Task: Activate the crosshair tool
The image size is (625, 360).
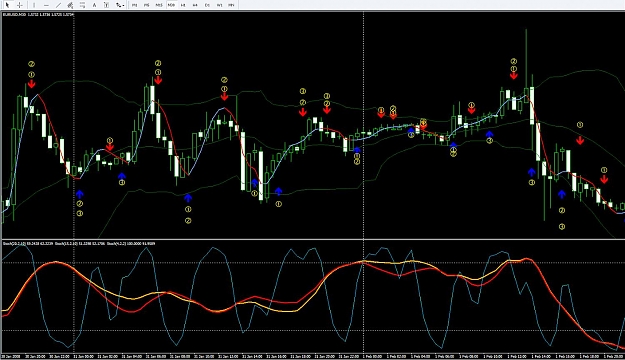Action: pos(19,5)
